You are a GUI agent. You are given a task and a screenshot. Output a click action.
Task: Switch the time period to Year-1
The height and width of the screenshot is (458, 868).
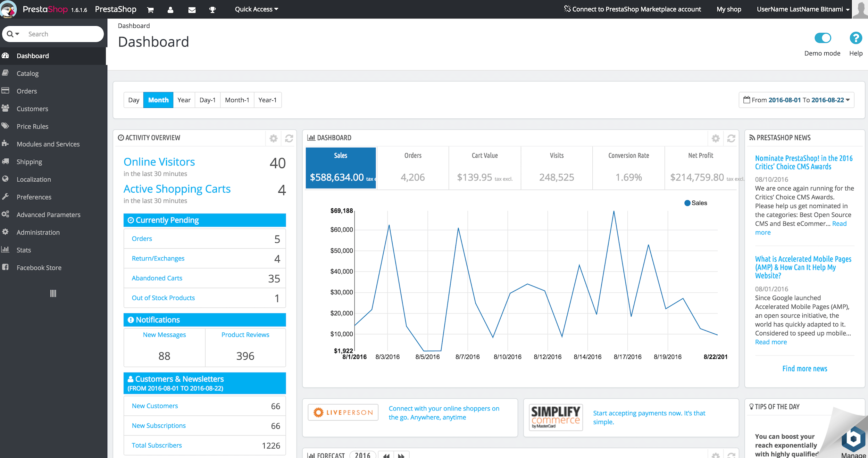point(267,100)
